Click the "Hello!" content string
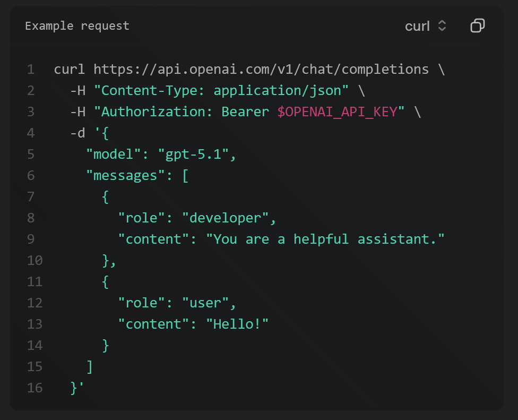This screenshot has height=420, width=518. [237, 324]
